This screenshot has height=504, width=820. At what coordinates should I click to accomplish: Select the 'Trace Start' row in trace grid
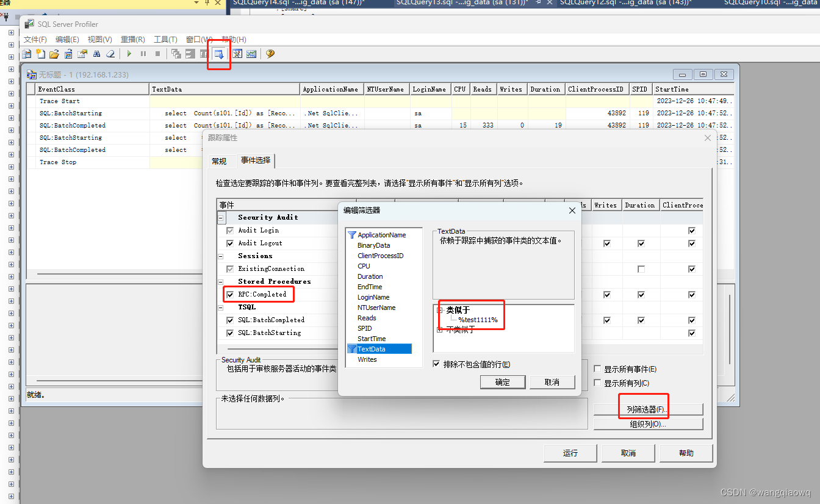point(380,101)
